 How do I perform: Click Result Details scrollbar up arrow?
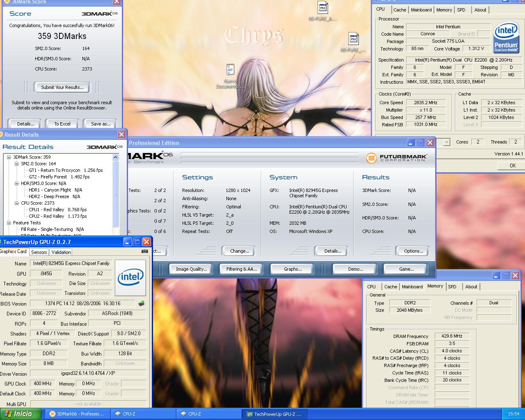click(115, 157)
